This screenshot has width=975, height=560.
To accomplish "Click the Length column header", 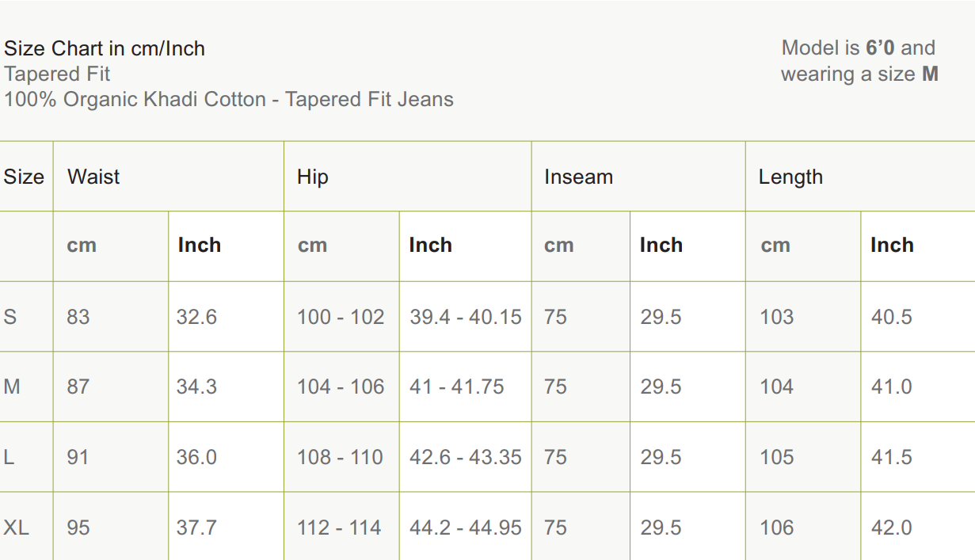I will pos(790,177).
